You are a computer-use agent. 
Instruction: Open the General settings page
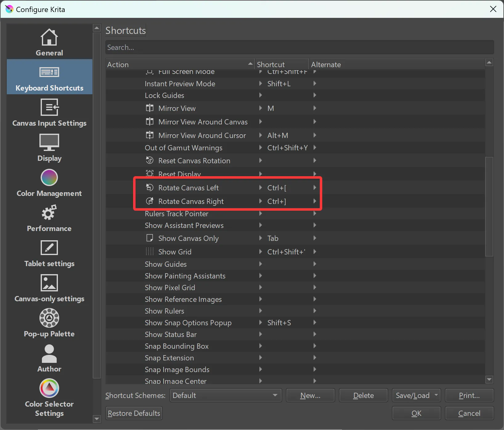49,42
